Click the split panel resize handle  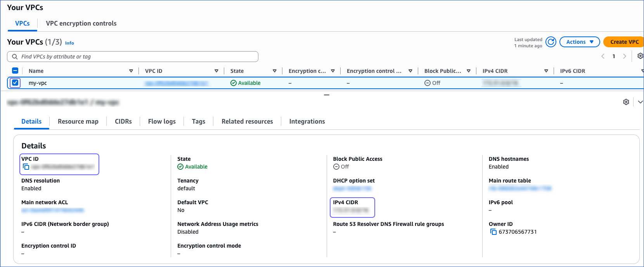(x=327, y=95)
